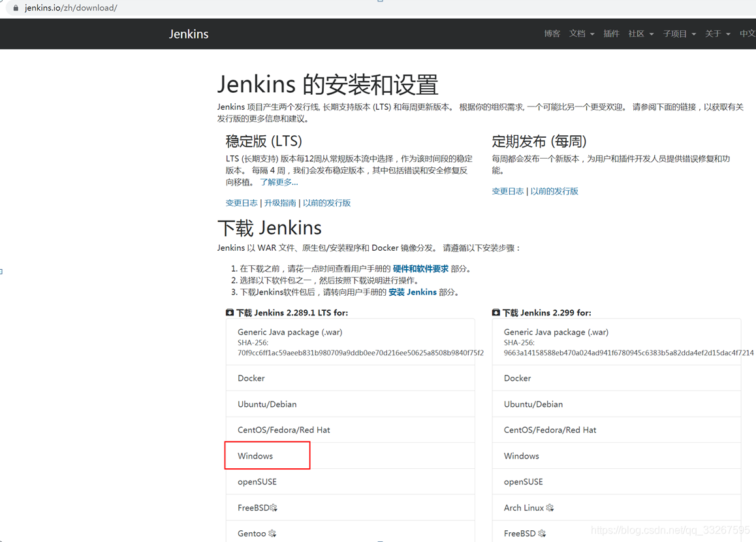Open LTS 以前的发行版 link
This screenshot has height=542, width=756.
[327, 203]
